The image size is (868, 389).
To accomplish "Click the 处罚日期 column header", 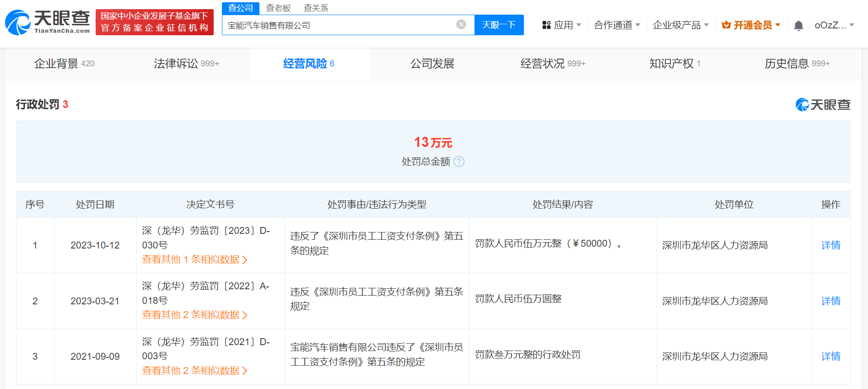I will coord(95,205).
